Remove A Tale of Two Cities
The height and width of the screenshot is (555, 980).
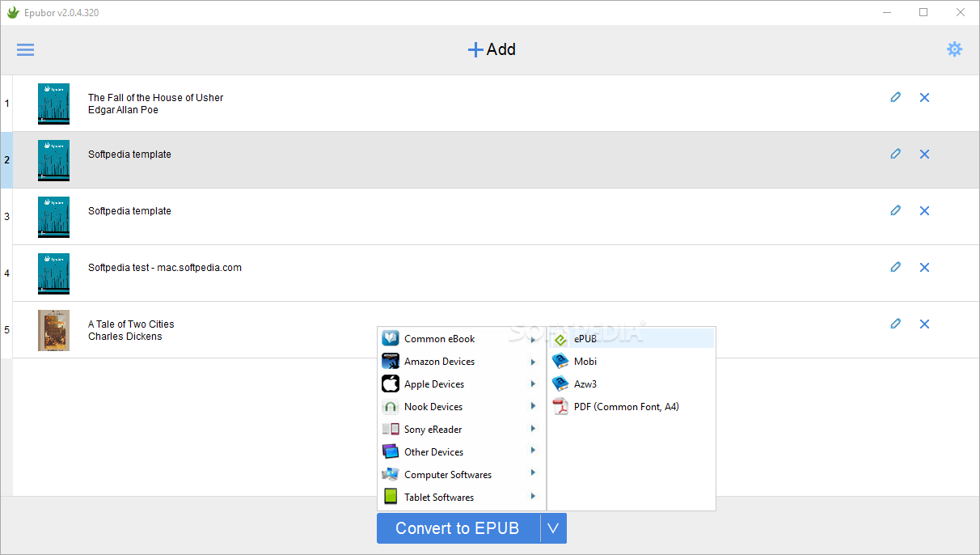click(x=924, y=324)
